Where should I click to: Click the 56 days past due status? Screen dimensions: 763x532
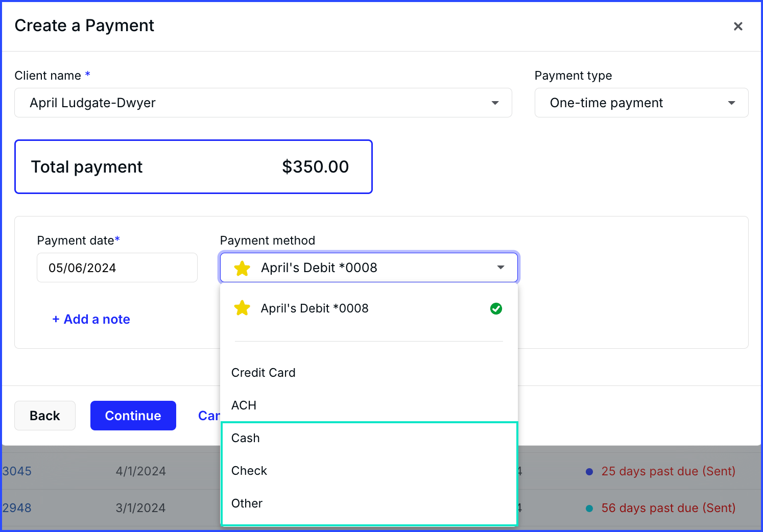668,508
